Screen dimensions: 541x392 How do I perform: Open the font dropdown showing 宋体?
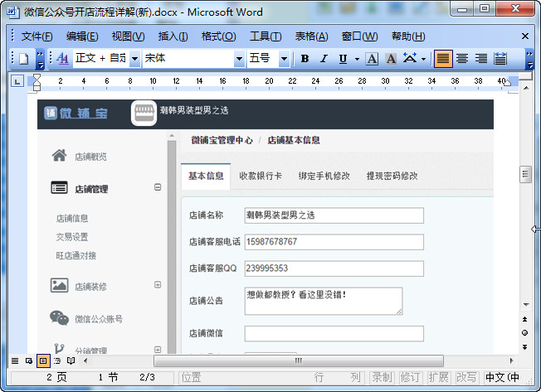[x=239, y=59]
